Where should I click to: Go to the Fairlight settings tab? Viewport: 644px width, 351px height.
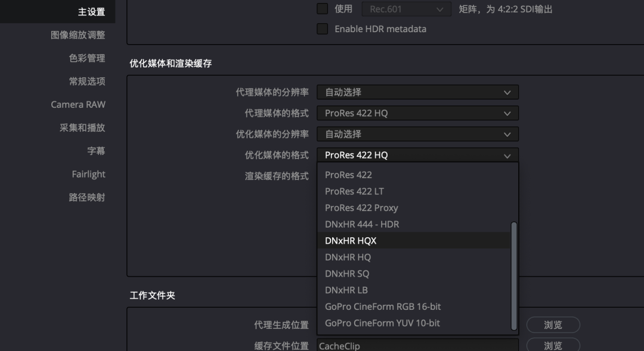[x=88, y=174]
